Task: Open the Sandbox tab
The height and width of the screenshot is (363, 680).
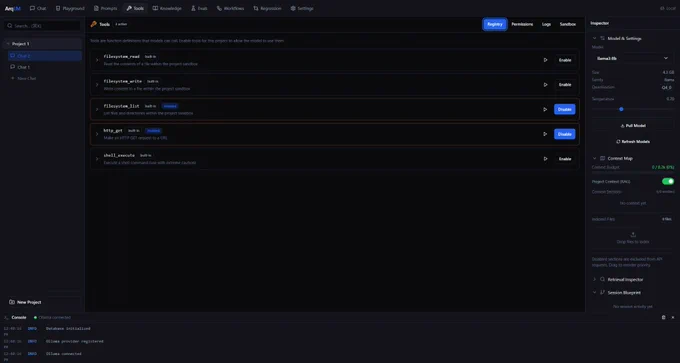Action: point(568,24)
